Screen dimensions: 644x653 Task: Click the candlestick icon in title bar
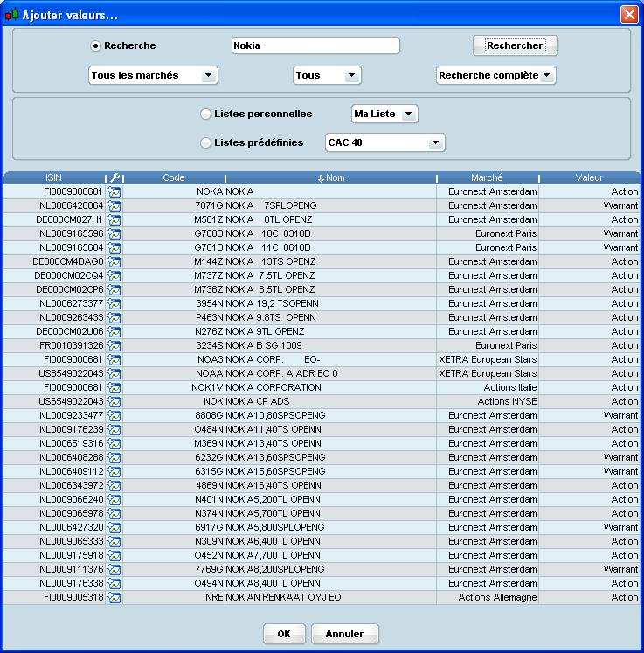click(x=11, y=15)
